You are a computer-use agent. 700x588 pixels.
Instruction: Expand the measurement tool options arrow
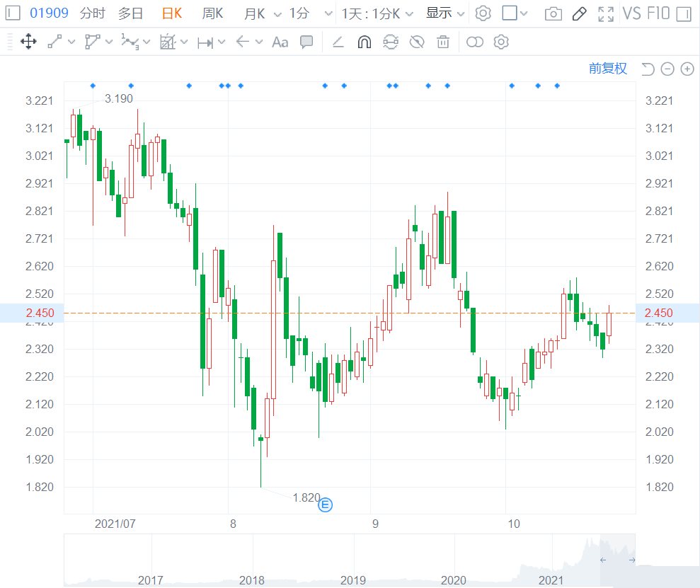[x=222, y=42]
